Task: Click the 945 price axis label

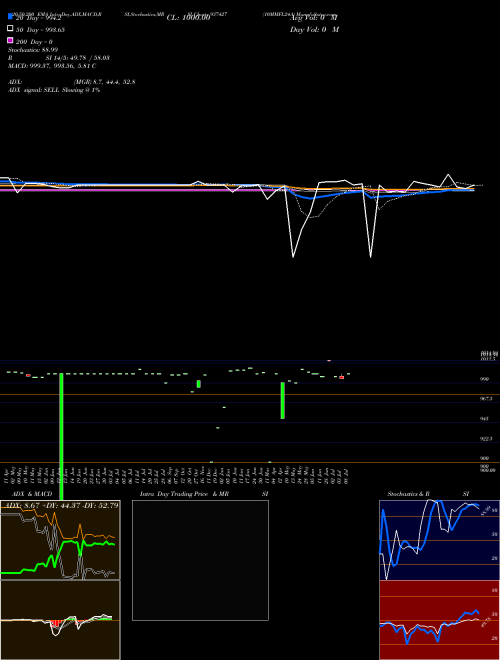Action: tap(484, 419)
